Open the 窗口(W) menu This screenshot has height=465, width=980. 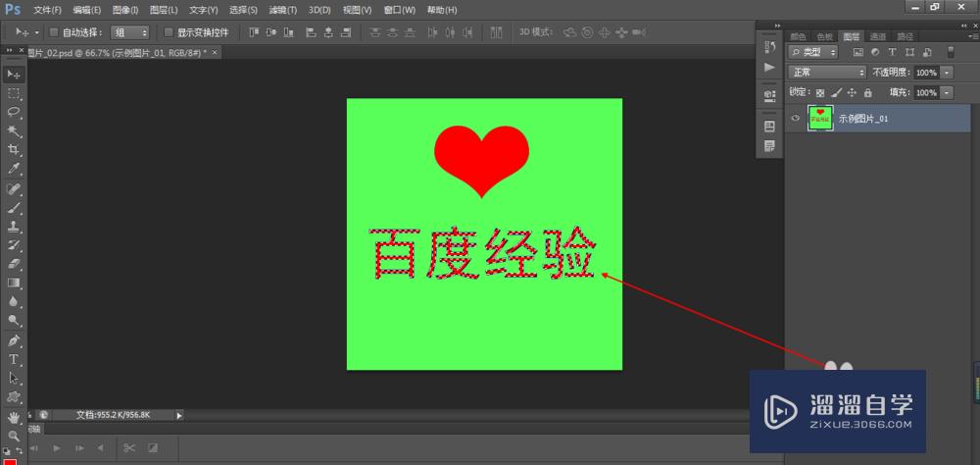pos(400,10)
